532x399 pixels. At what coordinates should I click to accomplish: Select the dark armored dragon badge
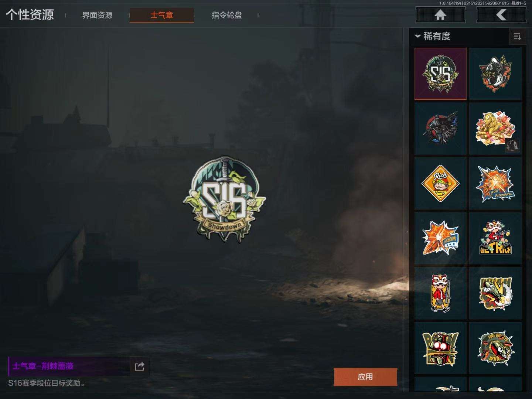click(x=440, y=128)
